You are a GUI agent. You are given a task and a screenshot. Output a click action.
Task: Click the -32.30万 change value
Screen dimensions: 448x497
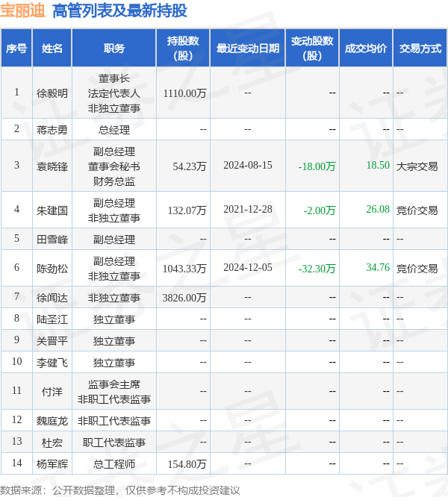pos(317,269)
